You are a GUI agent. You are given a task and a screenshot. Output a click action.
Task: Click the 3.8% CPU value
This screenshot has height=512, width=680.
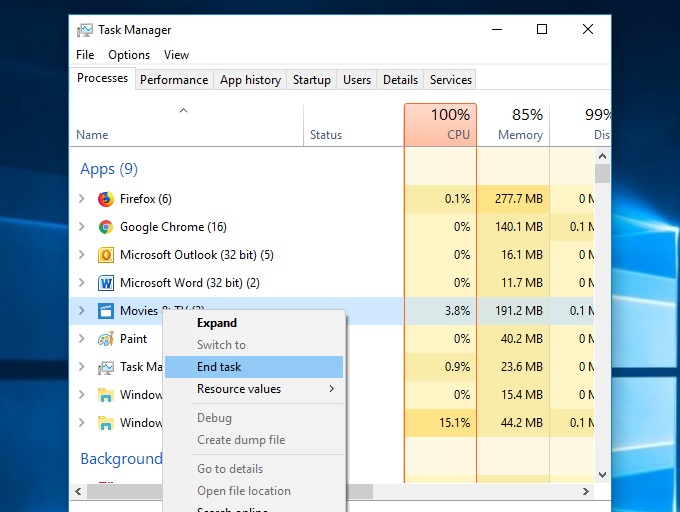tap(458, 311)
